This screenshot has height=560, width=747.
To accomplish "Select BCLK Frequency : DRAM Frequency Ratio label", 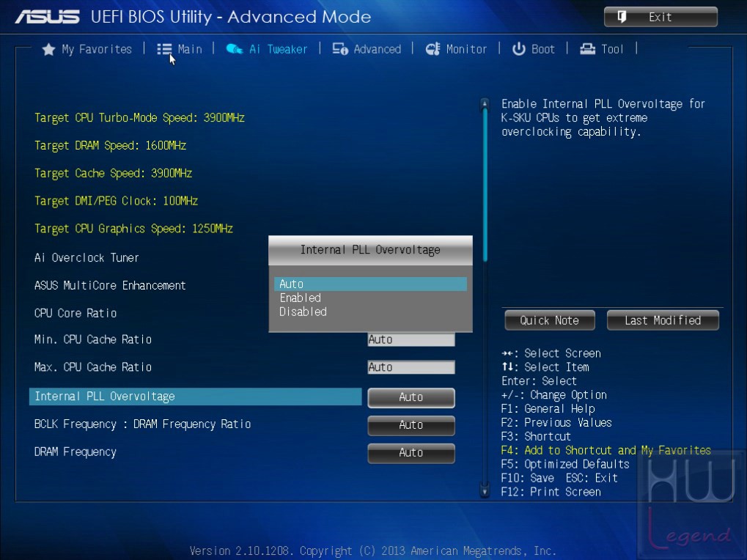I will click(142, 424).
